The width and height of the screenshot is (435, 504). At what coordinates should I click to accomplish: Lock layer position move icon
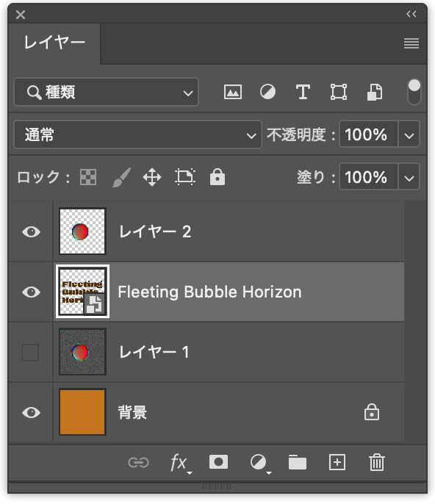click(x=152, y=177)
